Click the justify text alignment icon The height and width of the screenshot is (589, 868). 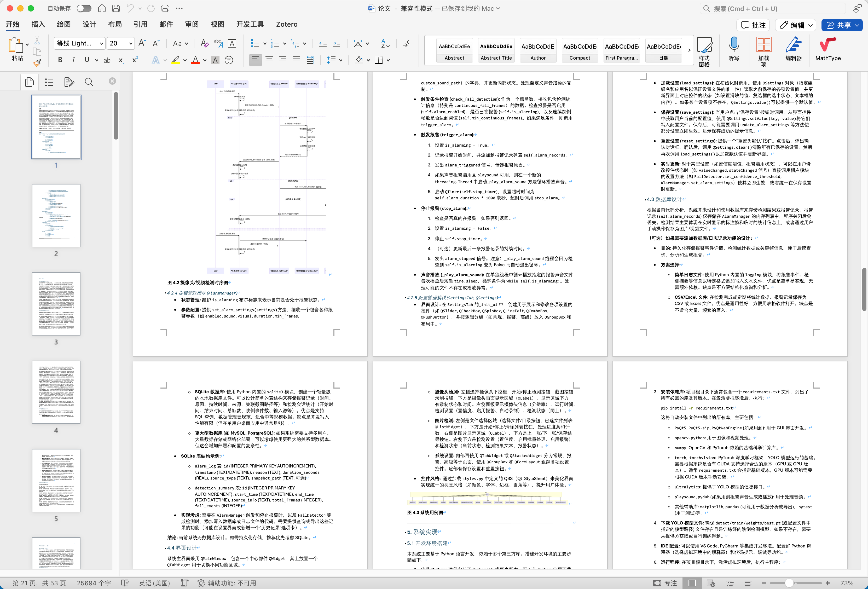coord(296,60)
